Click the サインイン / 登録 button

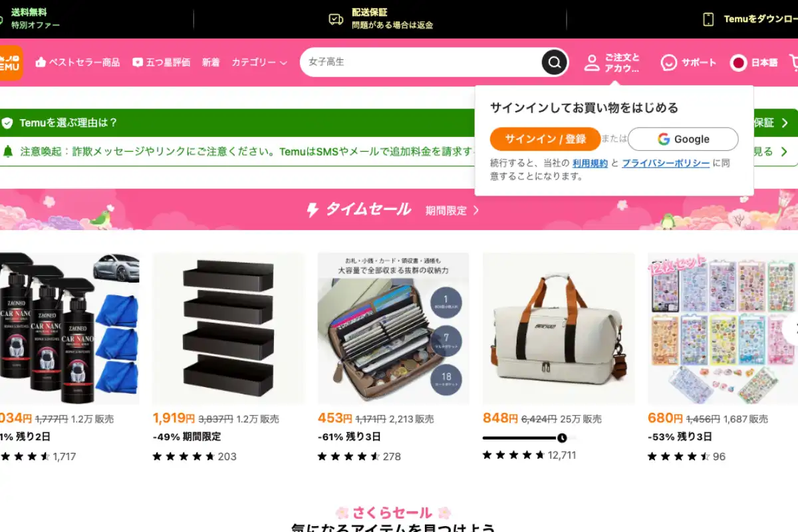pos(545,139)
